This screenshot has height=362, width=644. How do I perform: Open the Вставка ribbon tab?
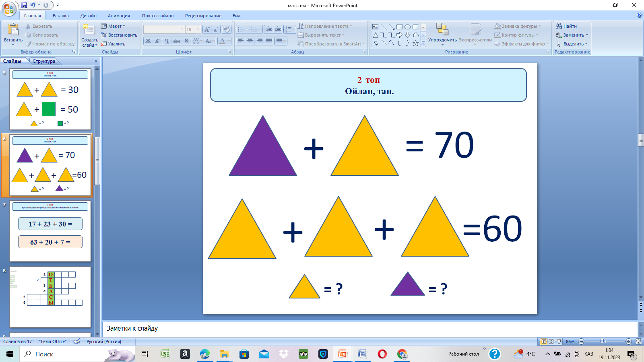61,16
